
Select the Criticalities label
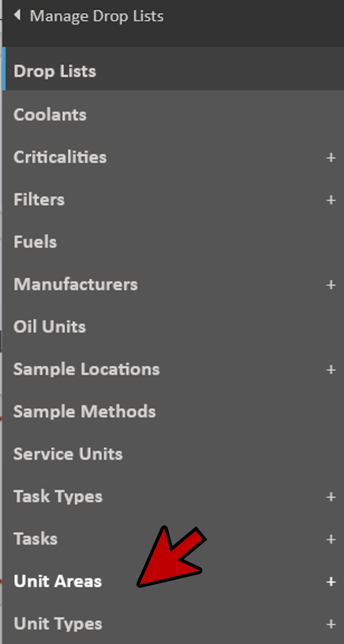[x=60, y=157]
